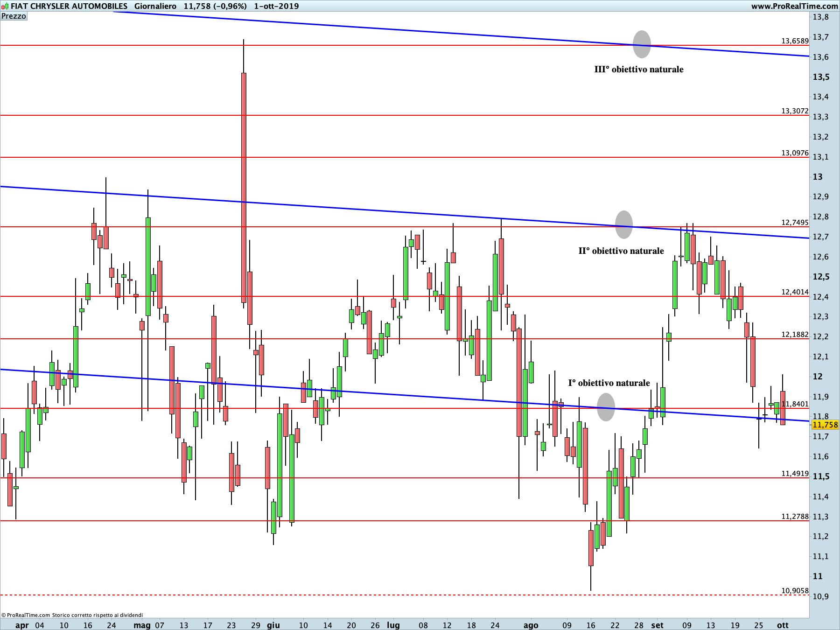
Task: Click the 'ott' month label on time axis
Action: tap(783, 625)
